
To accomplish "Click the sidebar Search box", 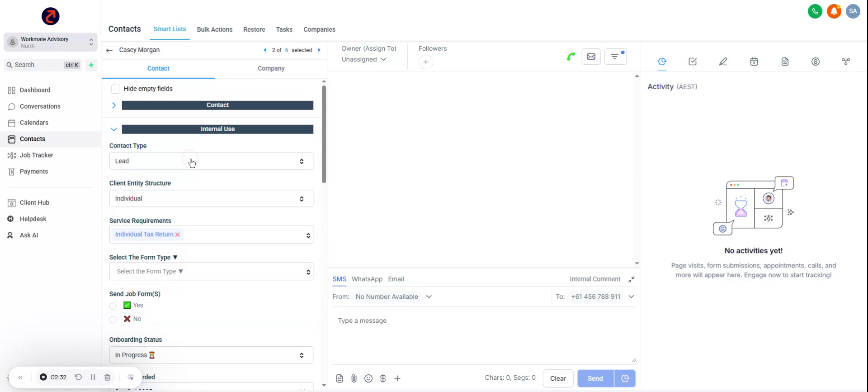I will (x=43, y=65).
